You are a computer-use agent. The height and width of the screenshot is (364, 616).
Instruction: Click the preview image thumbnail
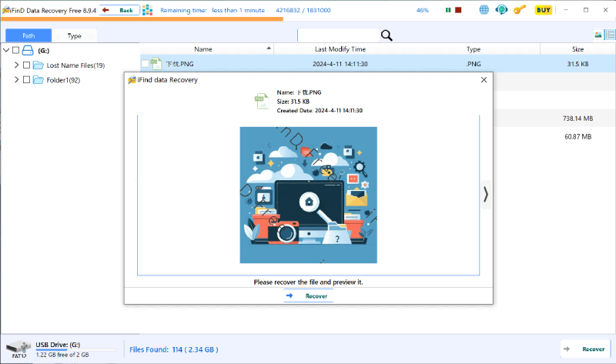point(309,195)
